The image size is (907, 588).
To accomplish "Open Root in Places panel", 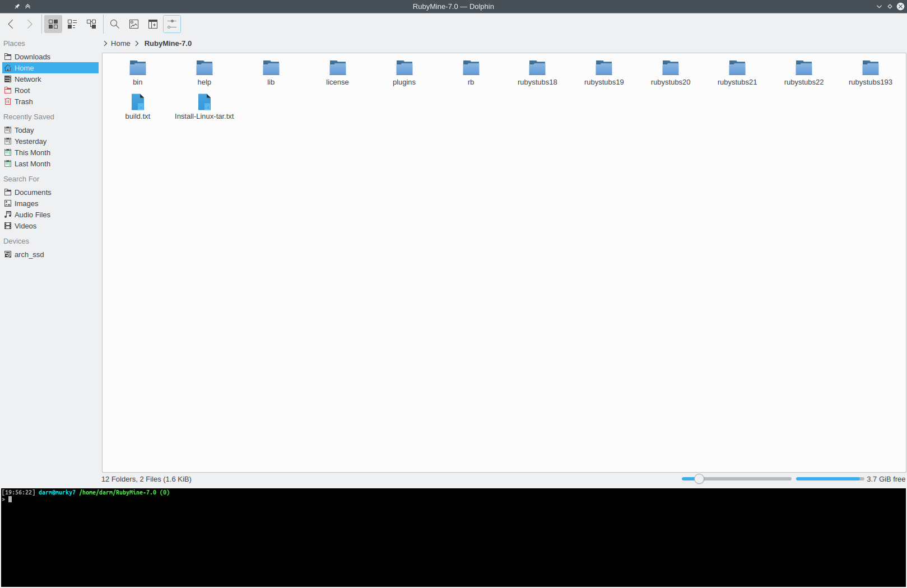I will (x=50, y=90).
